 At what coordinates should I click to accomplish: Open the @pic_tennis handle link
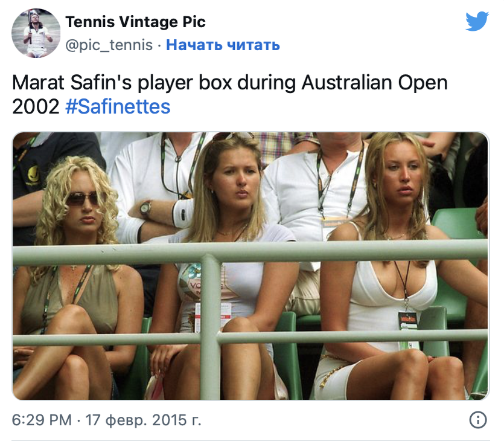click(109, 45)
